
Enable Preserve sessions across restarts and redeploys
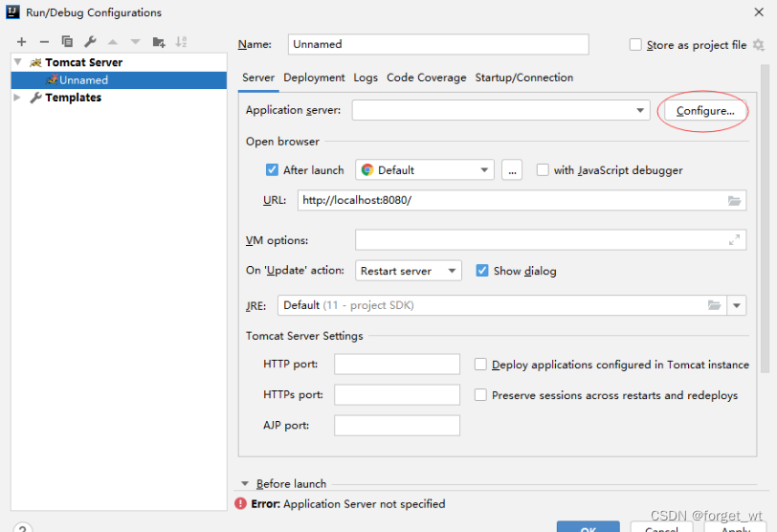point(480,395)
